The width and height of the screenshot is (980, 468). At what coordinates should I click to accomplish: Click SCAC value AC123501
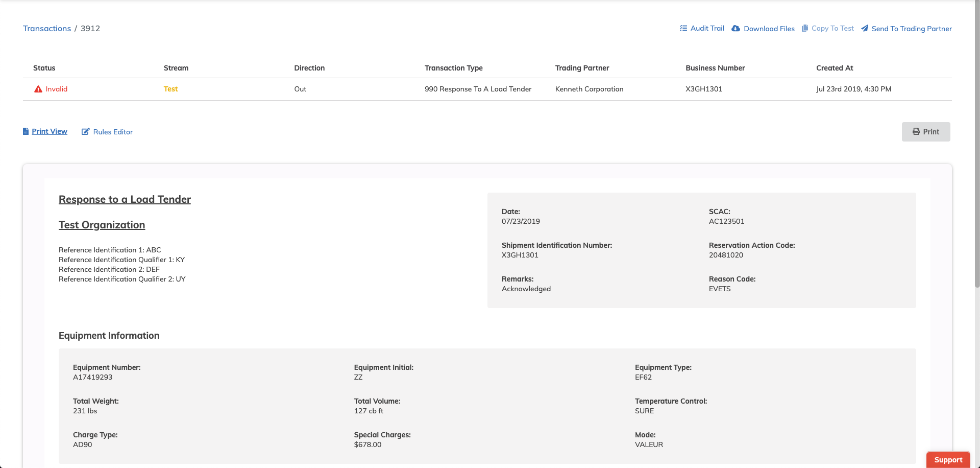726,221
